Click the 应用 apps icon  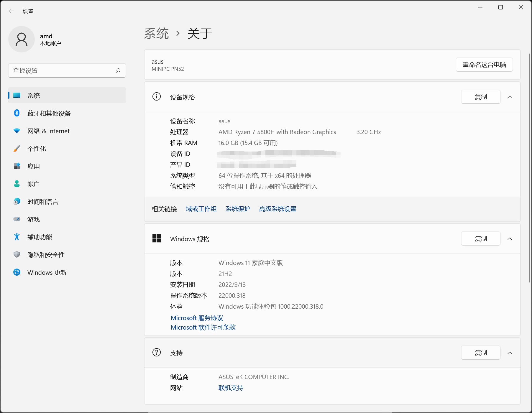[x=17, y=166]
